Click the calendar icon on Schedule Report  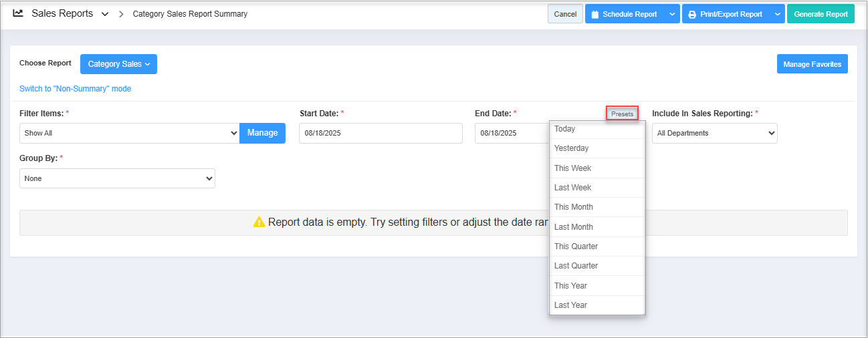(x=594, y=14)
